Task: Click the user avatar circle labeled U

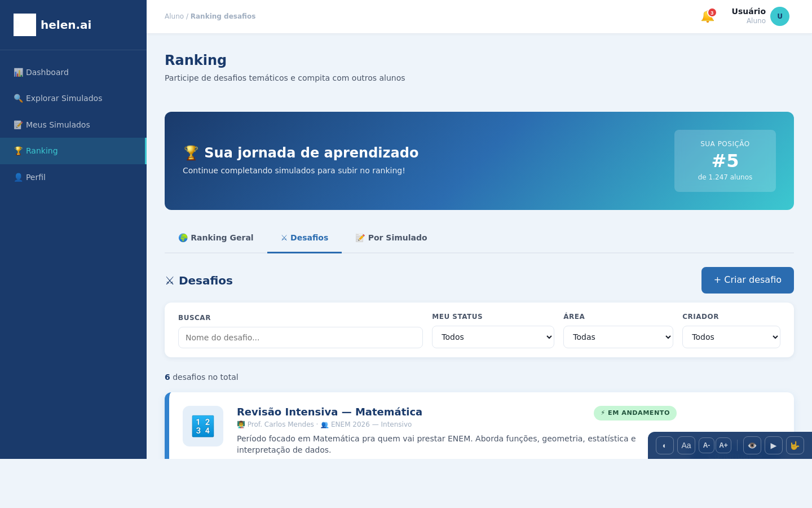Action: click(780, 16)
